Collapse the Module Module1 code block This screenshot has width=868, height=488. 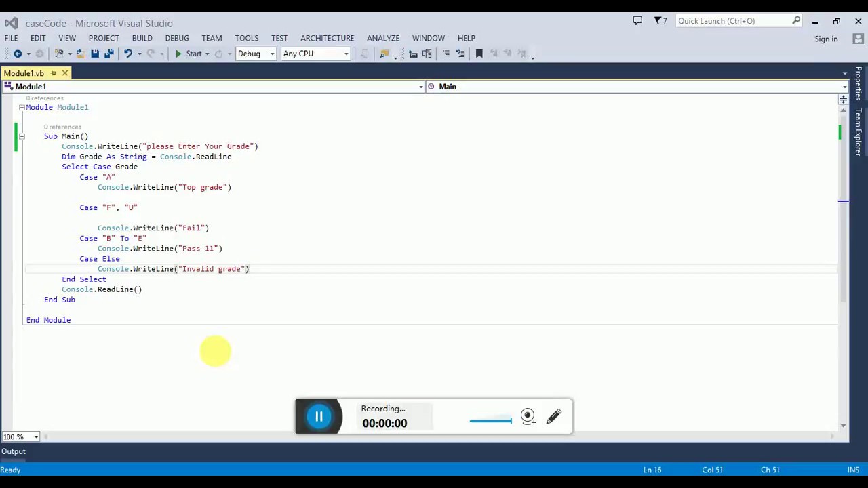22,107
